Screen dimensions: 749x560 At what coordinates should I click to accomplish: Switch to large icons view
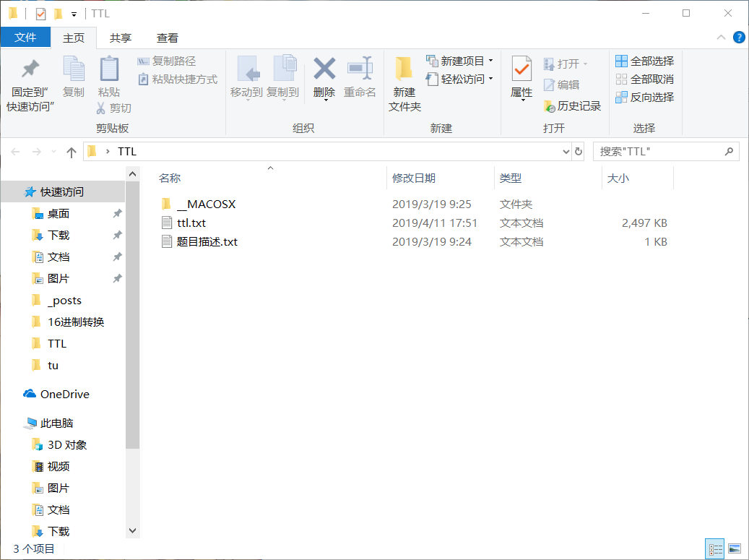click(735, 549)
